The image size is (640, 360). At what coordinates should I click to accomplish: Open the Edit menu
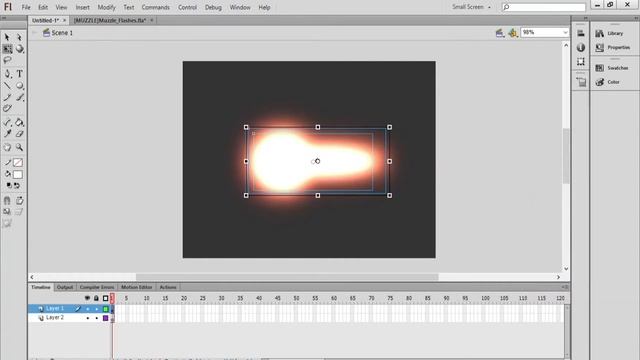43,7
